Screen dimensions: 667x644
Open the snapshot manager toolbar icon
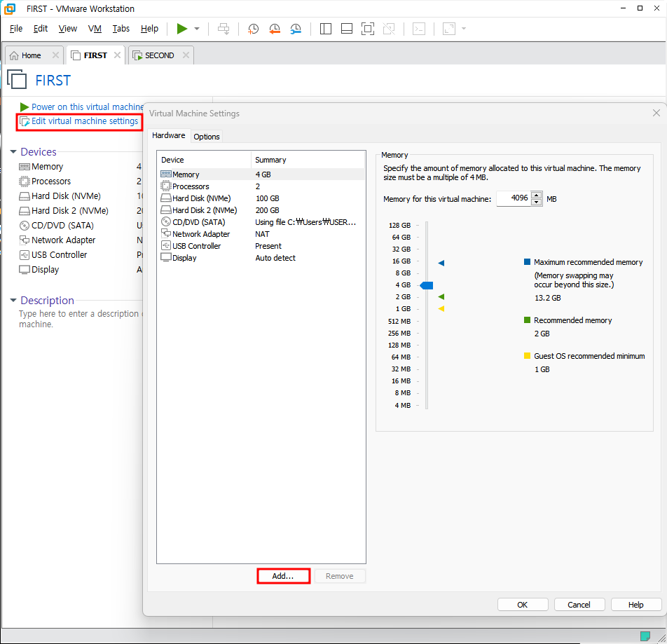tap(296, 29)
